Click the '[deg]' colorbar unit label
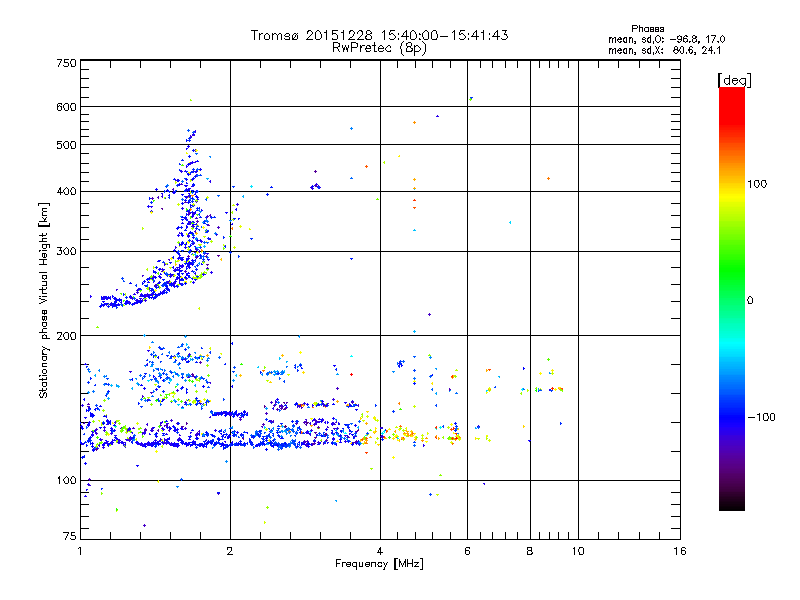The height and width of the screenshot is (600, 800). tap(734, 80)
